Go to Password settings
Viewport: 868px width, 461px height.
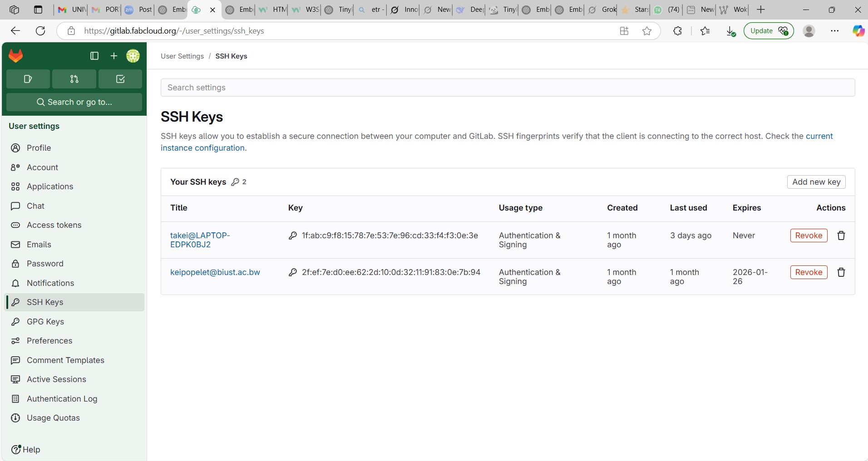click(75, 264)
